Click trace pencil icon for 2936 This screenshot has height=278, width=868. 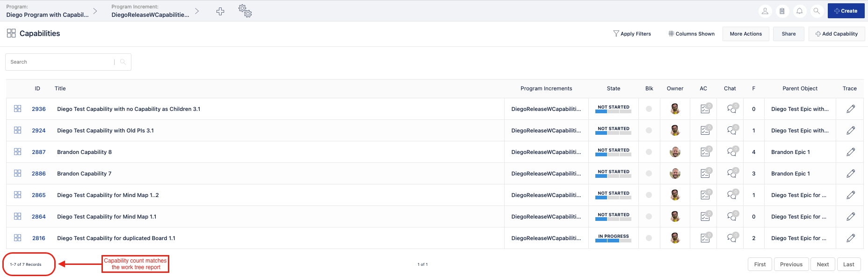[851, 109]
